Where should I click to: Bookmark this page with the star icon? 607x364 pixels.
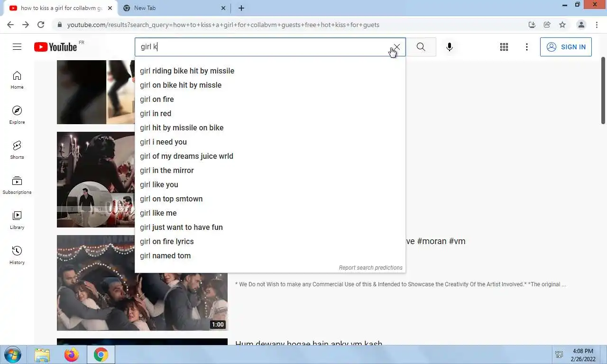(562, 25)
